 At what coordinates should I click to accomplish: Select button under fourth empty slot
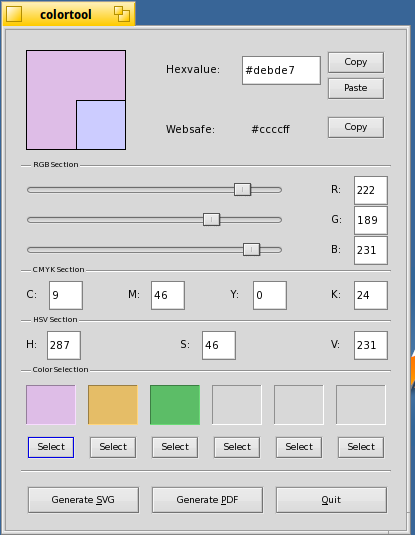click(x=237, y=447)
